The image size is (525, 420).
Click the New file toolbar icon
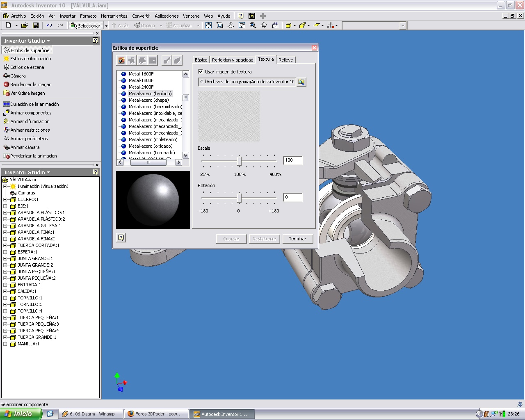(x=8, y=25)
